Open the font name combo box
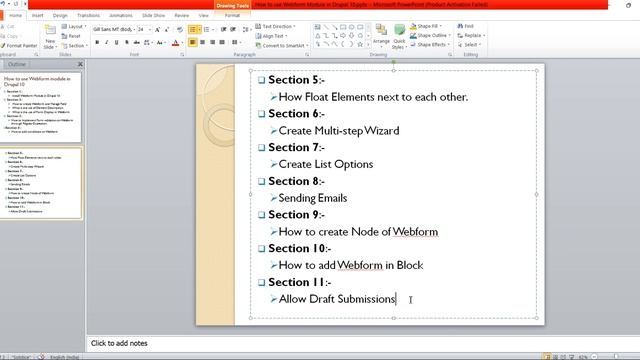640x360 pixels. coord(113,29)
